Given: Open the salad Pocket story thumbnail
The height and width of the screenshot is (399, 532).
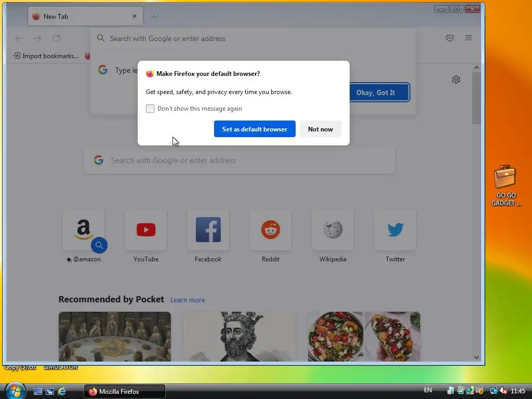Looking at the screenshot, I should pos(364,337).
